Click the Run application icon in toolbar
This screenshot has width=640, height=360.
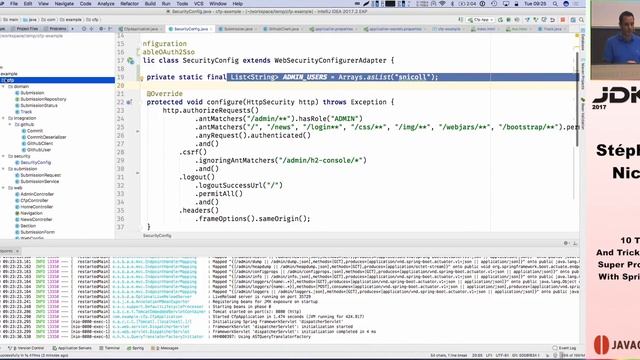pos(500,20)
